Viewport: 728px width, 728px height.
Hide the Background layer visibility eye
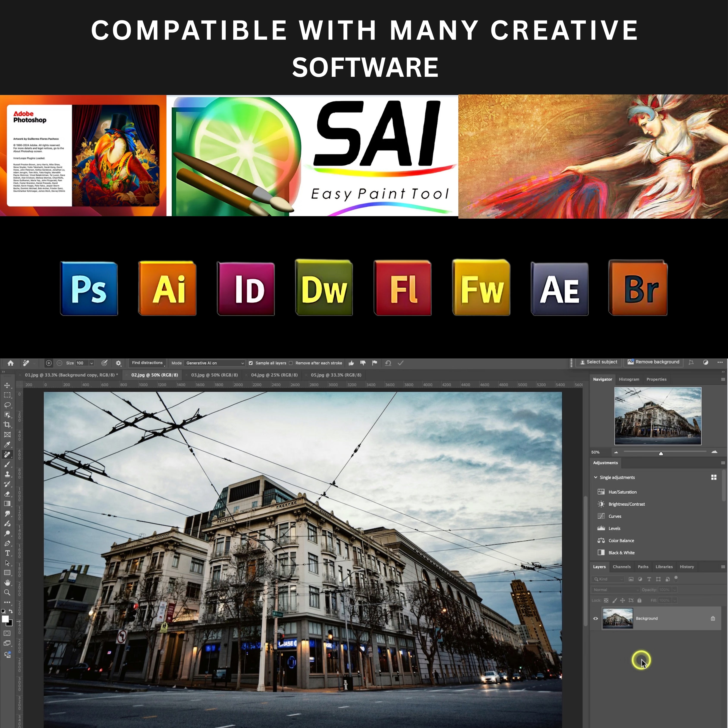tap(596, 618)
